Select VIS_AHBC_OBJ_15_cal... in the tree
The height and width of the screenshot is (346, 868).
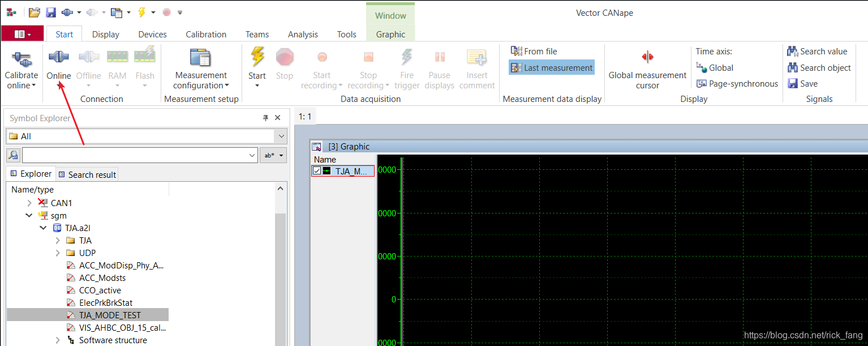point(122,327)
